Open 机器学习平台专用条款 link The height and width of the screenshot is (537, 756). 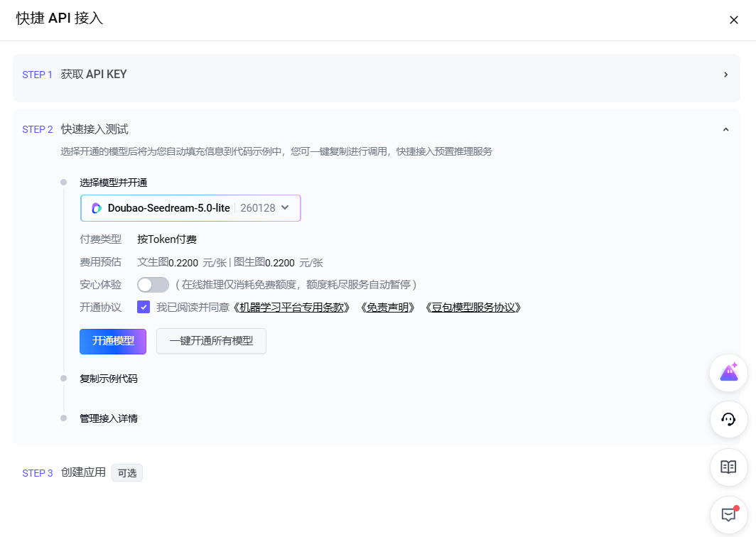pyautogui.click(x=292, y=308)
